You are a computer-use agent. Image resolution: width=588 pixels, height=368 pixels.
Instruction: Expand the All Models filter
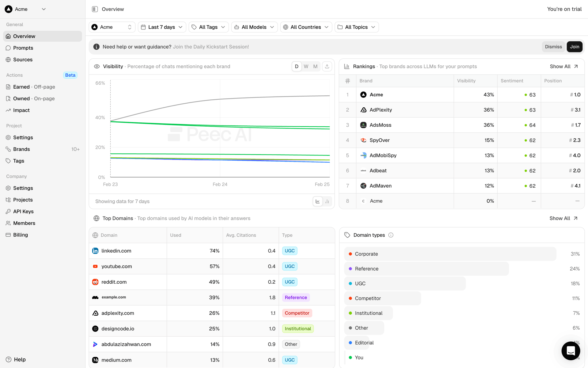[x=254, y=27]
